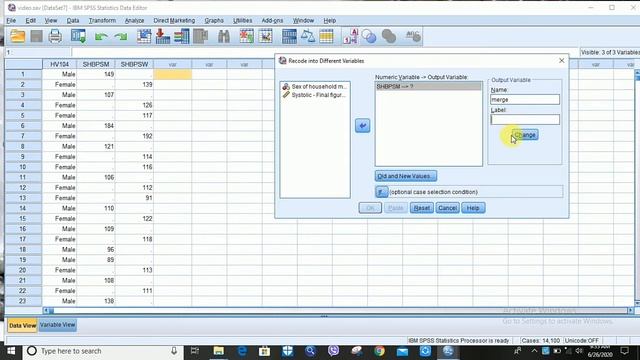
Task: Open the File menu
Action: pos(11,20)
